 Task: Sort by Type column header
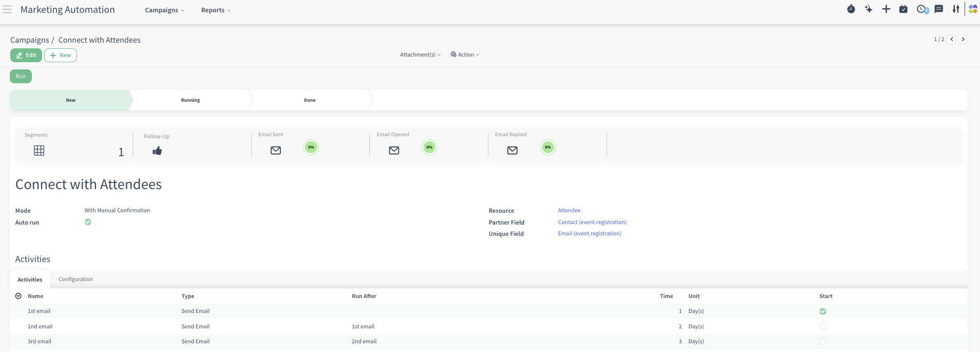click(188, 296)
